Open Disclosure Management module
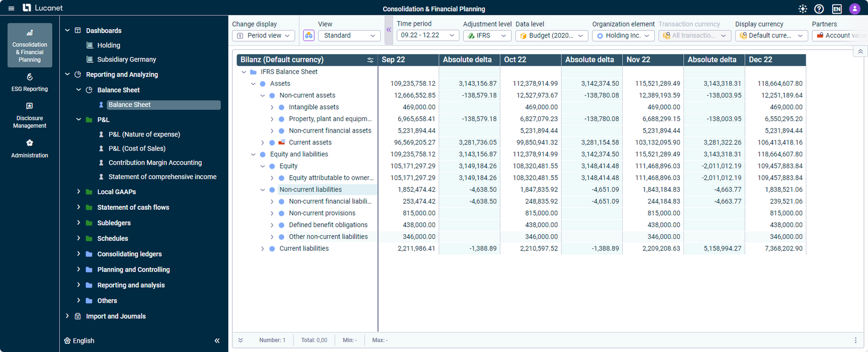This screenshot has width=868, height=352. point(30,115)
